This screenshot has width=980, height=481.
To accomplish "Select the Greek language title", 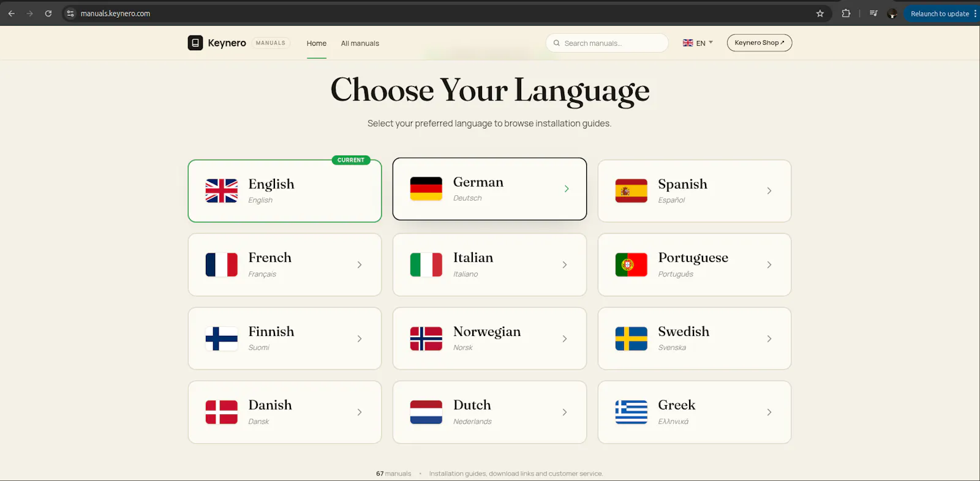I will click(677, 405).
